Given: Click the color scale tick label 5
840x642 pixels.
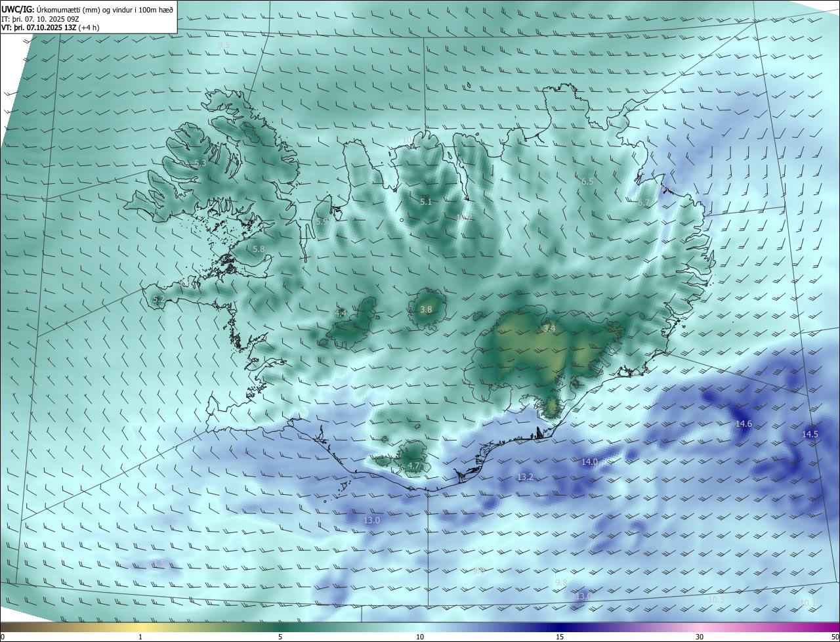Looking at the screenshot, I should pos(280,637).
